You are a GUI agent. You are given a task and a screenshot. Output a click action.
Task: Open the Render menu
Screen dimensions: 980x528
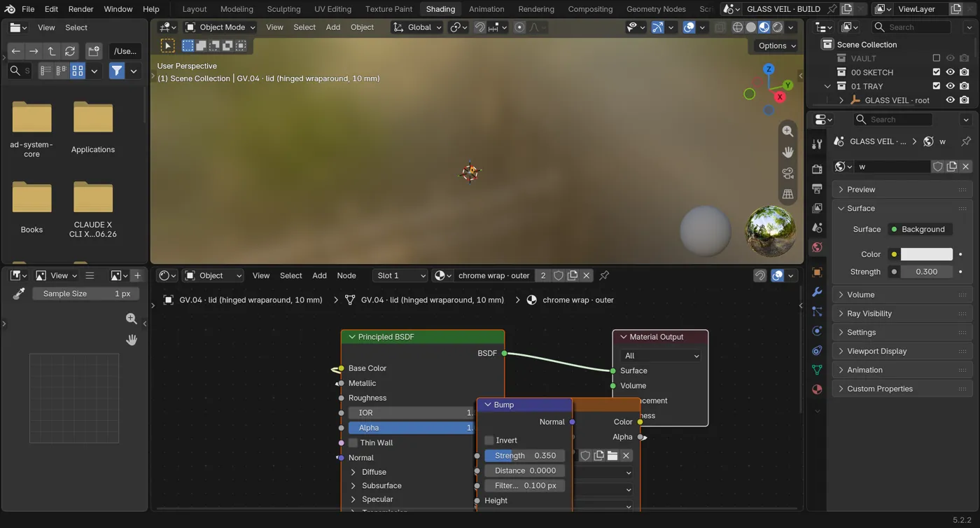tap(80, 9)
